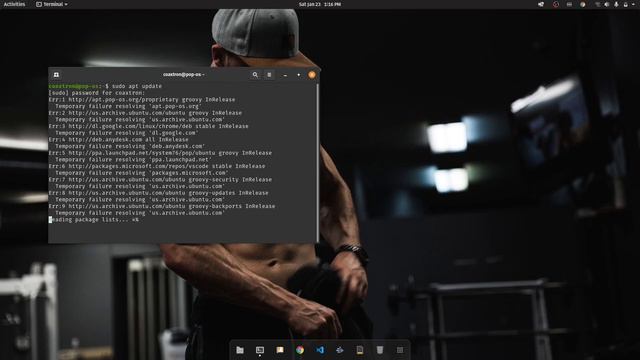Minimize the terminal window
This screenshot has width=640, height=360.
(x=285, y=75)
